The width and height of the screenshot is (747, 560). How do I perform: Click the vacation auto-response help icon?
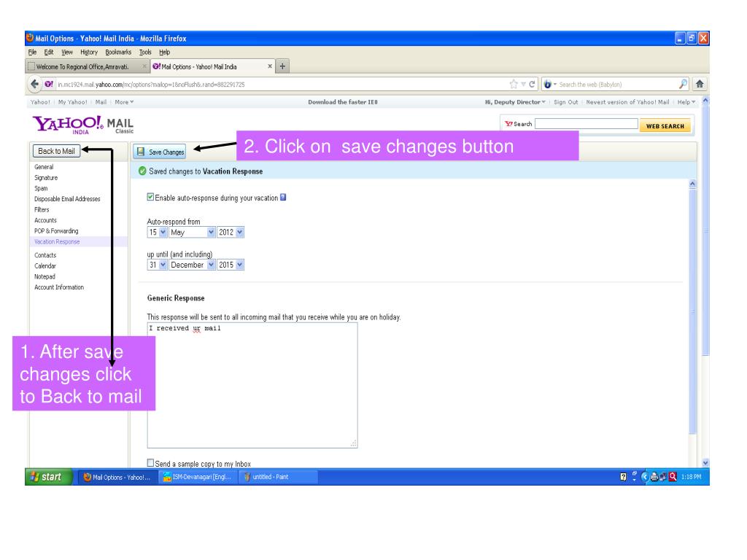tap(283, 197)
